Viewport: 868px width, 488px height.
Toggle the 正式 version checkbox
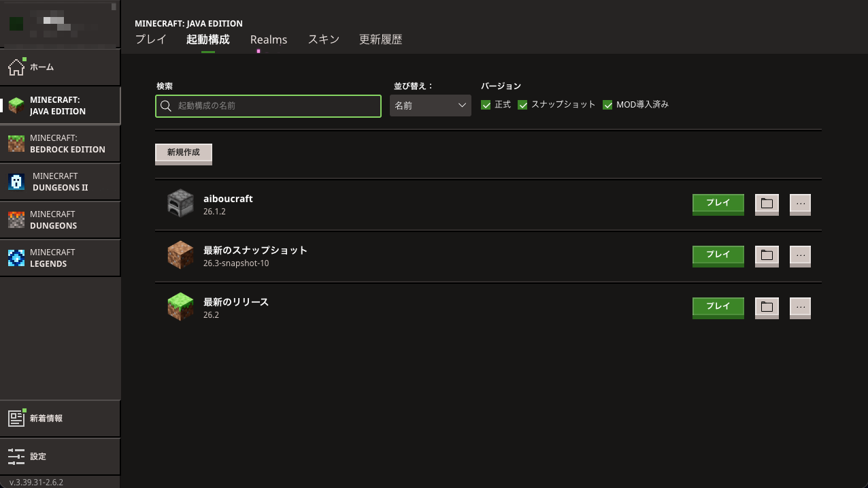point(486,105)
